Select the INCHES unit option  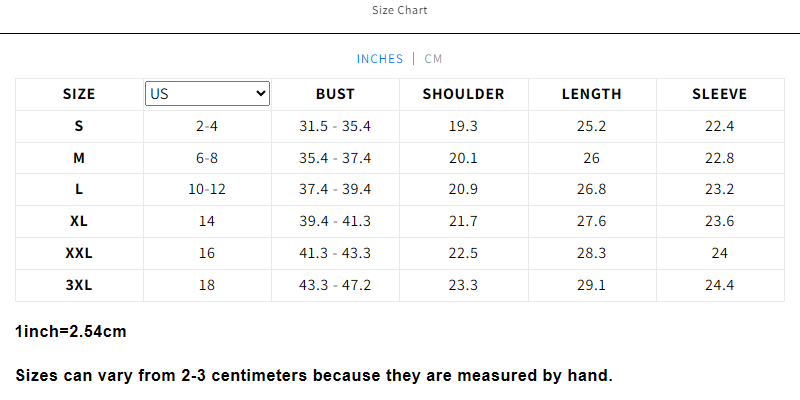(380, 59)
